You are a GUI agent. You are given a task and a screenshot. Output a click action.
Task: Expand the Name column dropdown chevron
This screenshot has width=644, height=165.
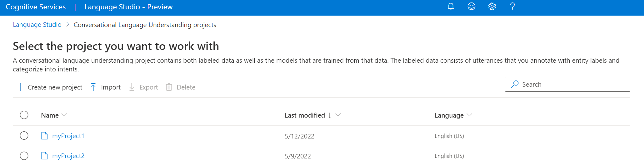pos(64,115)
